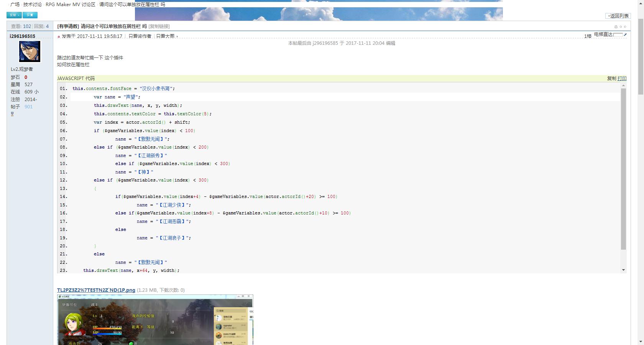The height and width of the screenshot is (345, 644).
Task: Click the print thread icon
Action: pos(616,27)
